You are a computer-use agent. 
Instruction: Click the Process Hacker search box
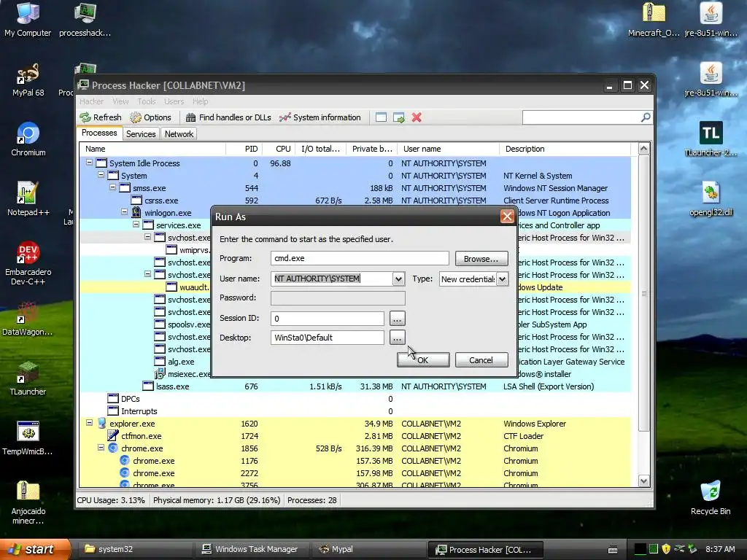click(581, 117)
